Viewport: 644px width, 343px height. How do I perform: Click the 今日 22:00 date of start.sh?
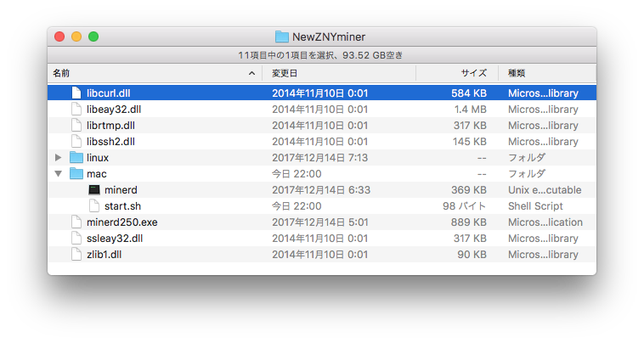pos(297,206)
